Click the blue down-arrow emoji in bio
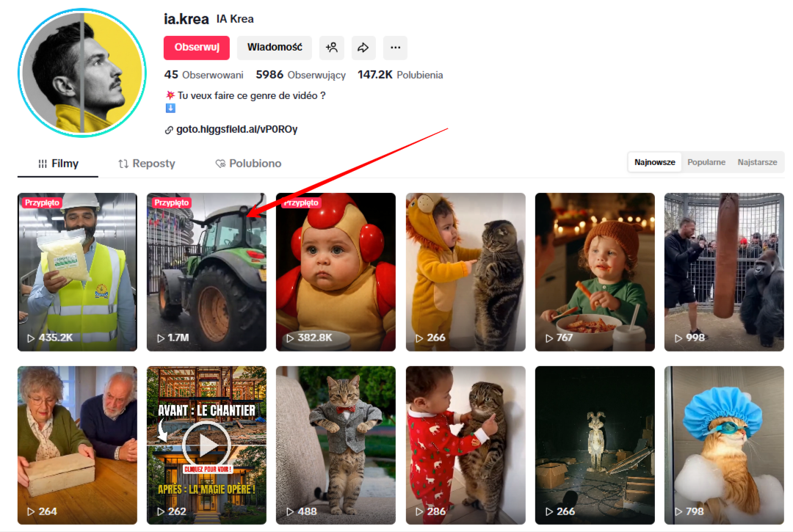This screenshot has height=532, width=793. (x=170, y=108)
